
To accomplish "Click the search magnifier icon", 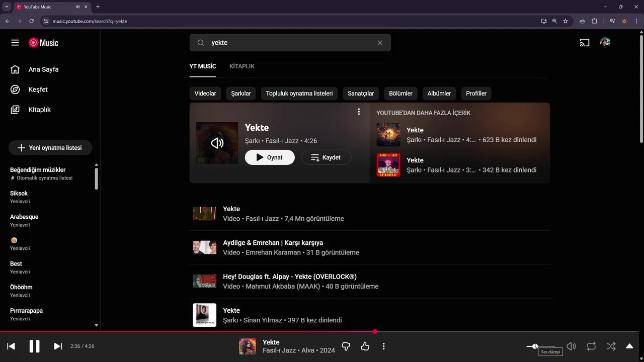I will 201,43.
